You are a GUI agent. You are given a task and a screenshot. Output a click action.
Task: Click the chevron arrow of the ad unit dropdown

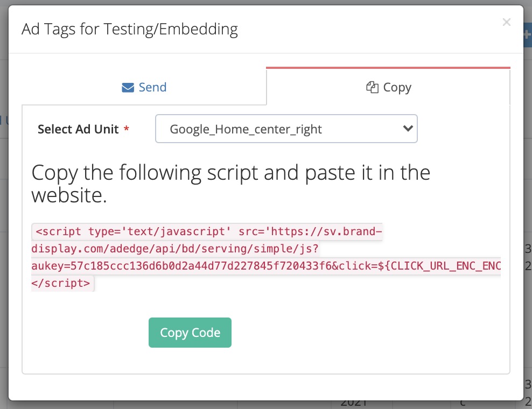pyautogui.click(x=408, y=129)
